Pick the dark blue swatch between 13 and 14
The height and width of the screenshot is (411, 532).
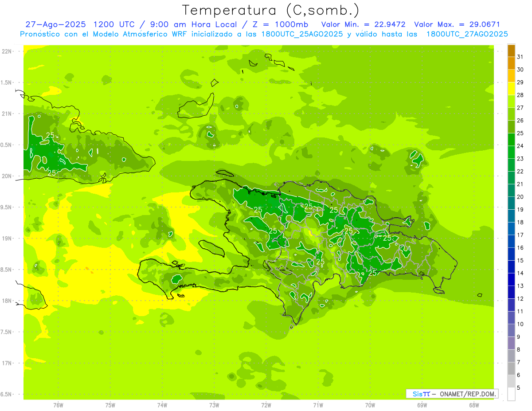pos(511,280)
